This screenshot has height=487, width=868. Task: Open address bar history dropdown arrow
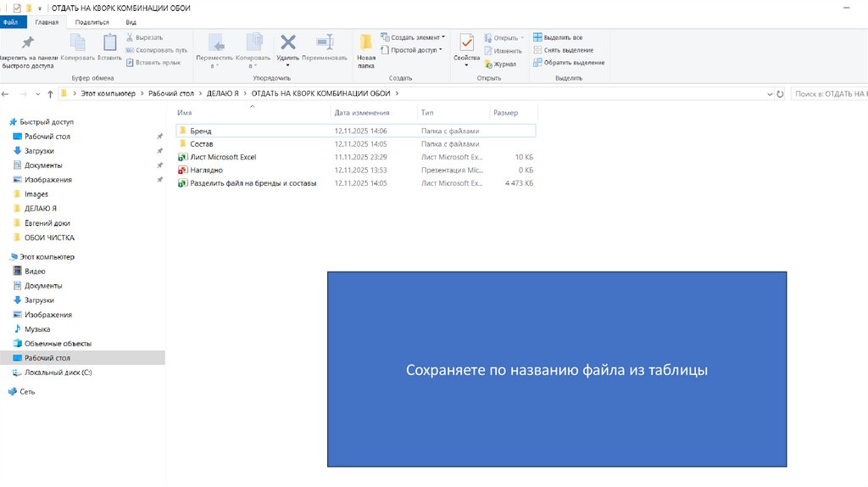tap(769, 93)
